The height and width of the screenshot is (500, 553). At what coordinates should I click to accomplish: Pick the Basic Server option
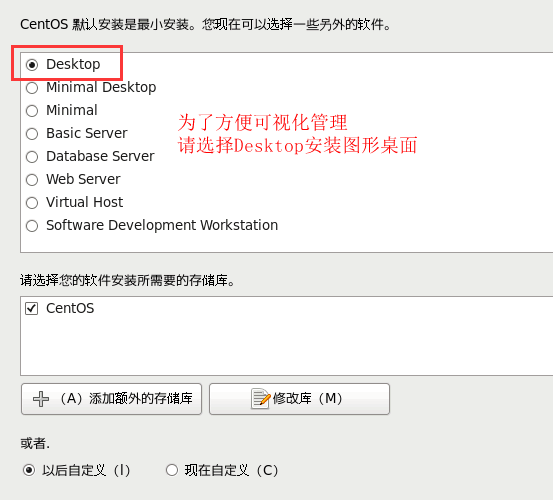(x=32, y=134)
